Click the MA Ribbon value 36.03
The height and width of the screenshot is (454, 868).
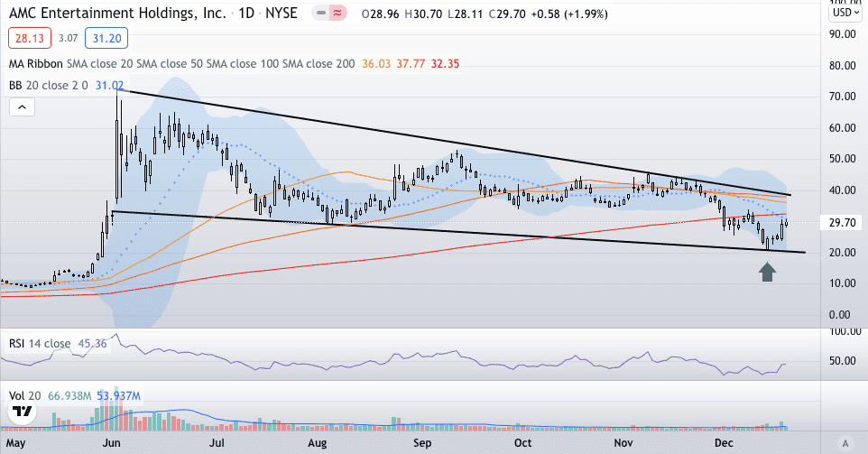[x=376, y=64]
